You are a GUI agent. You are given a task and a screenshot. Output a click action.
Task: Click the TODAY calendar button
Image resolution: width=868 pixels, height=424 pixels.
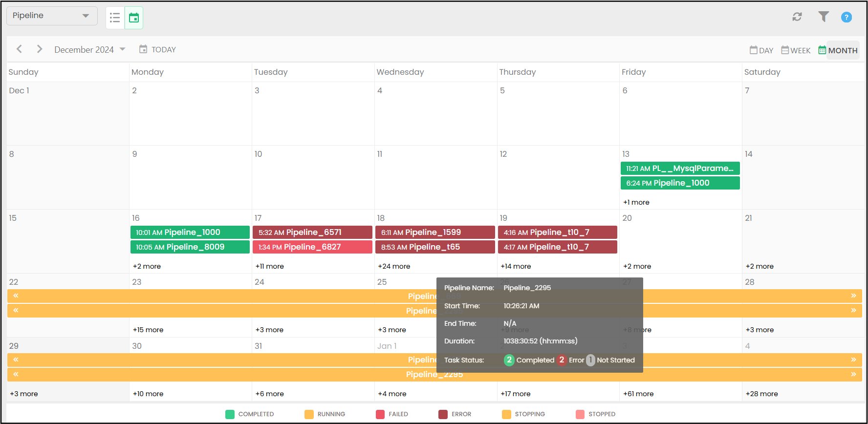click(157, 49)
